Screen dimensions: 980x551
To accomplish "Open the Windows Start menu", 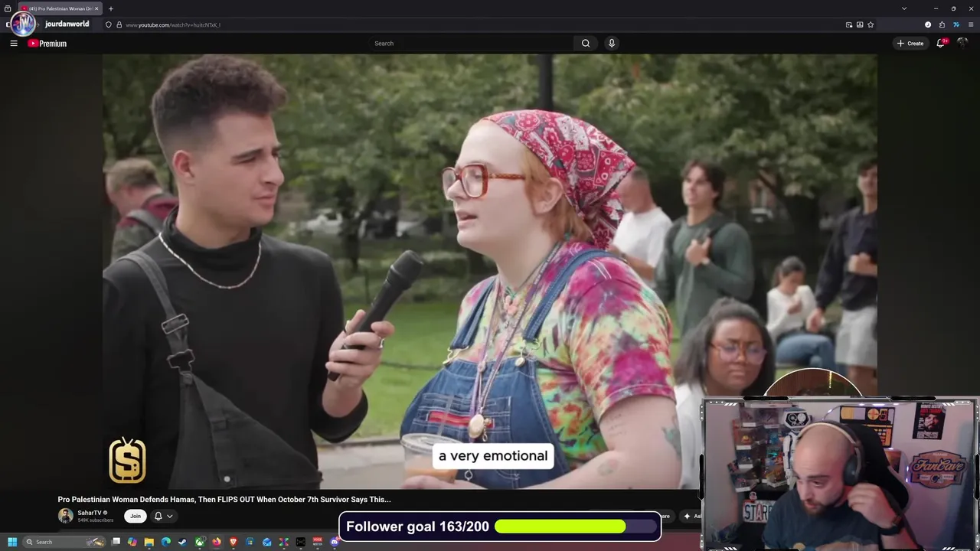I will tap(12, 542).
